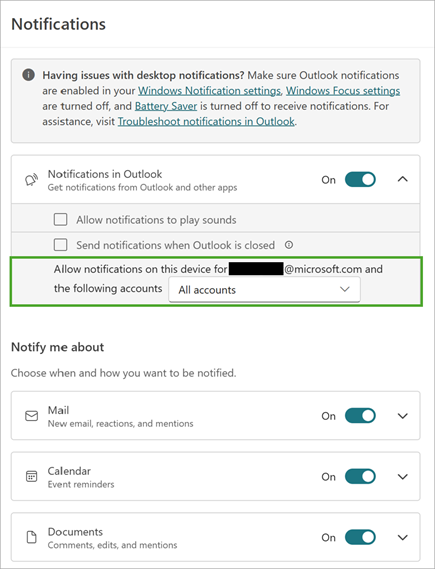
Task: Click the Calendar icon in Event reminders row
Action: click(x=32, y=476)
